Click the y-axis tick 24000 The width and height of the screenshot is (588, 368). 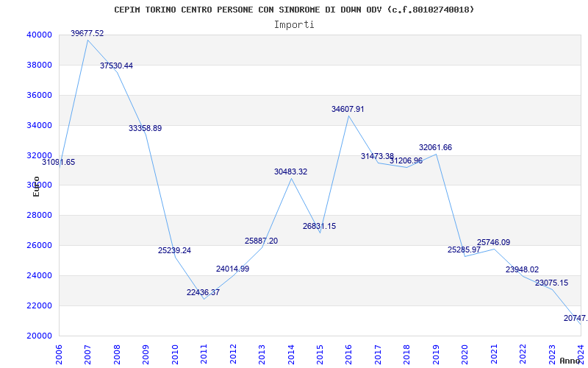tap(39, 275)
